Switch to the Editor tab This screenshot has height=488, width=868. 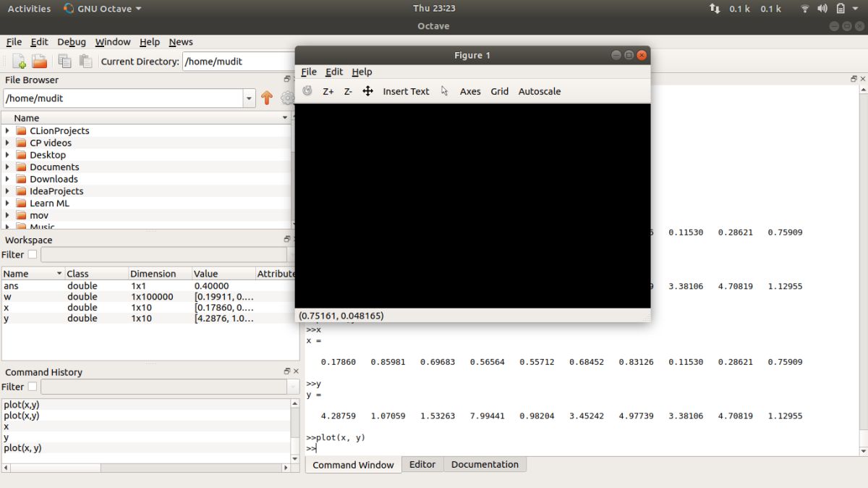point(422,464)
